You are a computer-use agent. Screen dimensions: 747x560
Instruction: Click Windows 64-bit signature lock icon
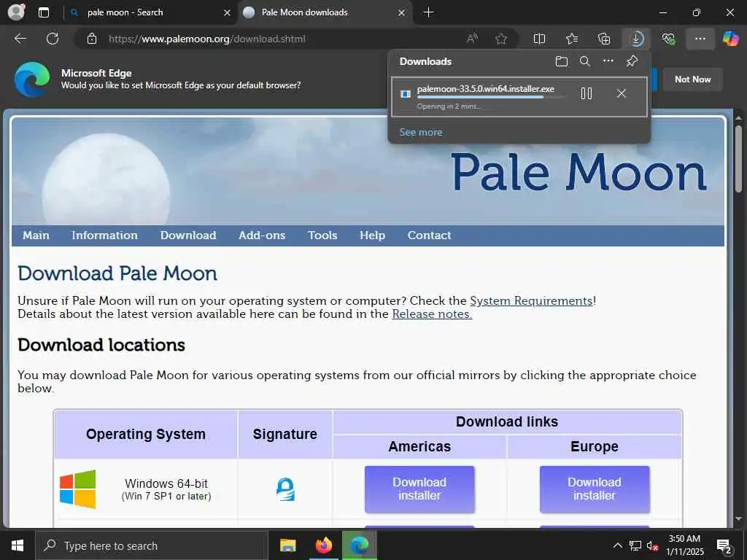click(x=285, y=489)
